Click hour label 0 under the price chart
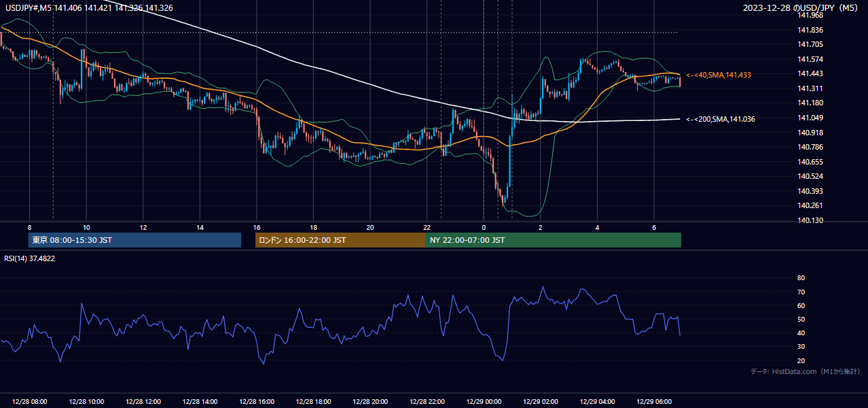 (484, 227)
